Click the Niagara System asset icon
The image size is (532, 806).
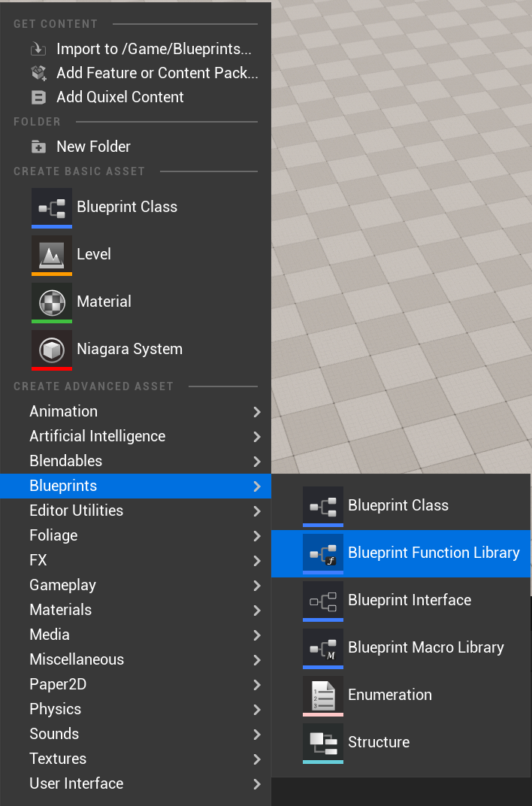(x=52, y=350)
